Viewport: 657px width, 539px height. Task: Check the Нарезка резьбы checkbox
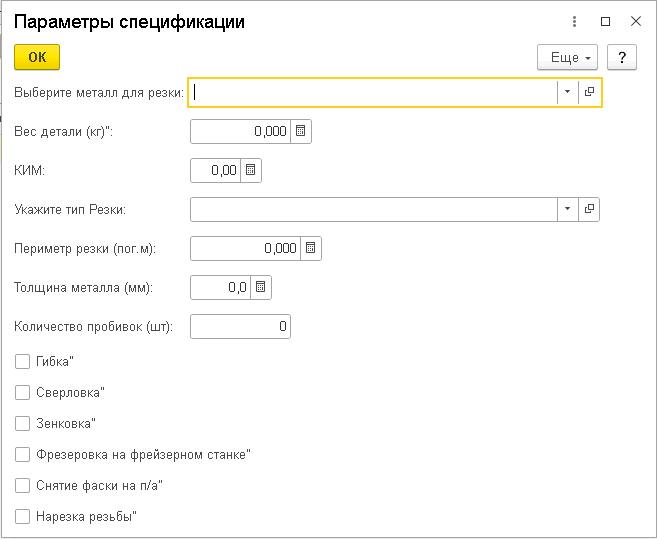(x=23, y=517)
